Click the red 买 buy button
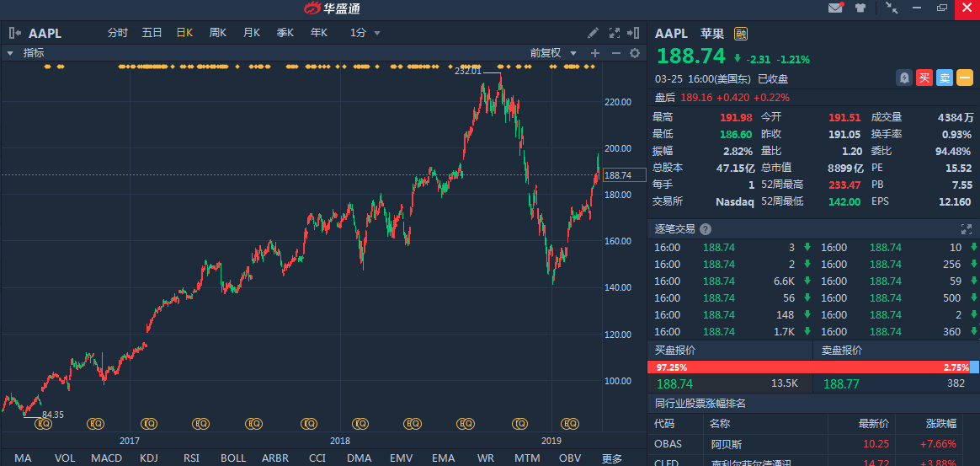The width and height of the screenshot is (980, 466). (x=924, y=78)
